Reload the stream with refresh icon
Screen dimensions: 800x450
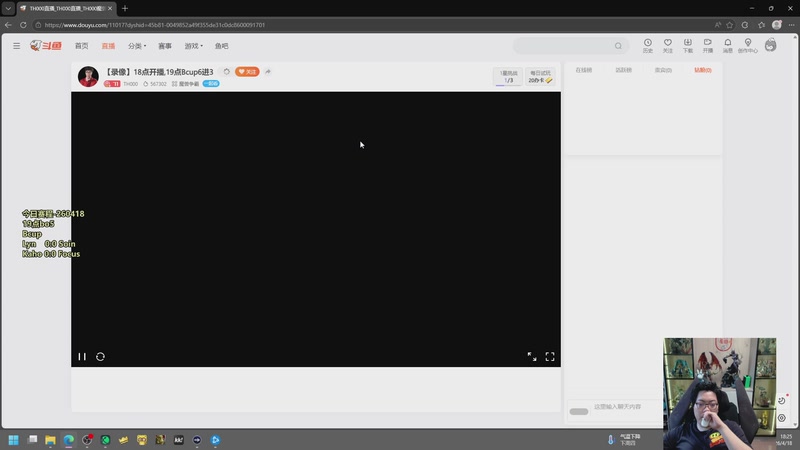click(x=101, y=357)
